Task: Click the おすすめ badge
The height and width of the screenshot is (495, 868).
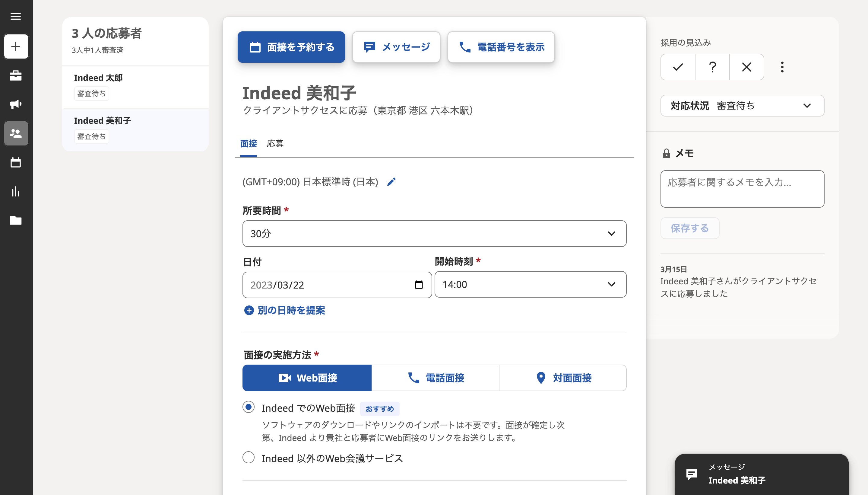Action: coord(379,409)
